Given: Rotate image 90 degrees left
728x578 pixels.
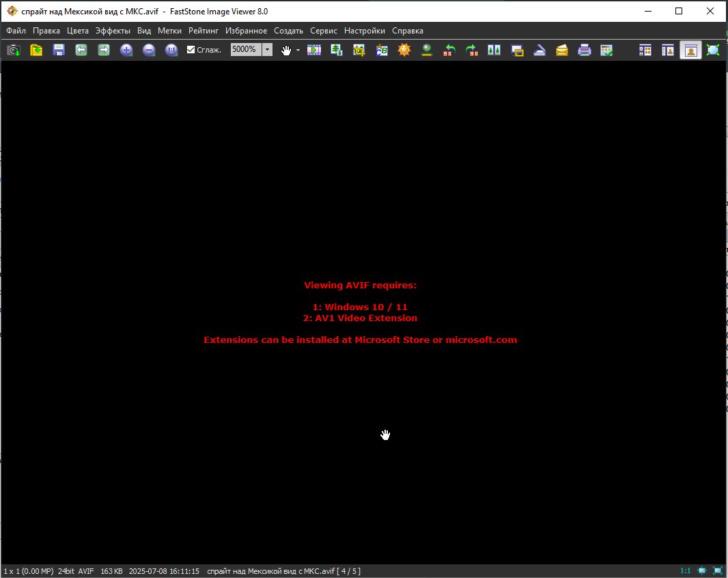Looking at the screenshot, I should (449, 50).
